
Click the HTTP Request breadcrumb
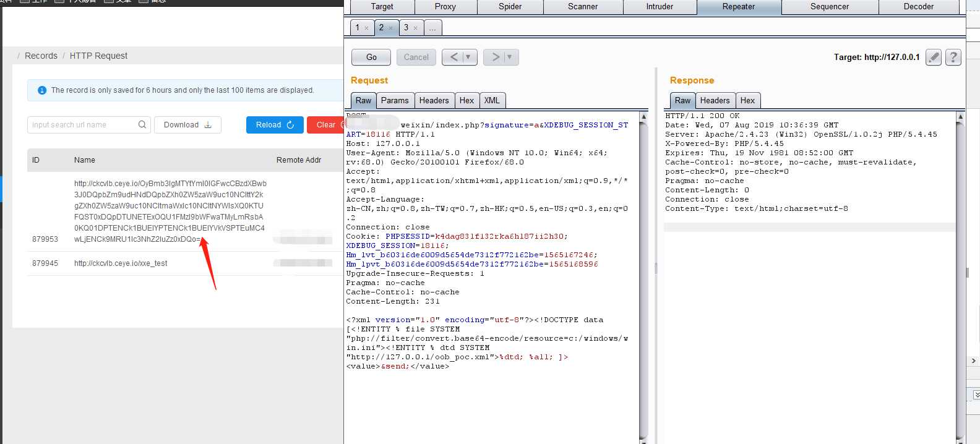coord(98,56)
